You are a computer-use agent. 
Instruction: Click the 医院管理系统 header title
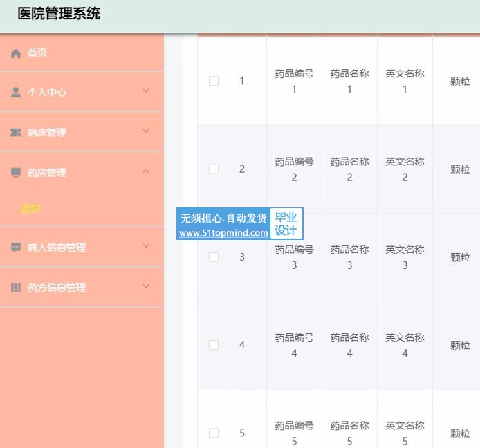59,14
